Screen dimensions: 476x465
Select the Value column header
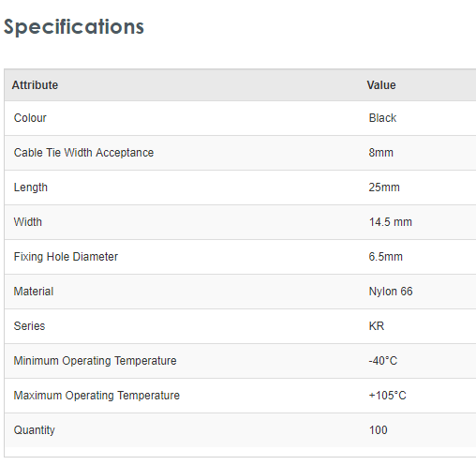click(381, 85)
